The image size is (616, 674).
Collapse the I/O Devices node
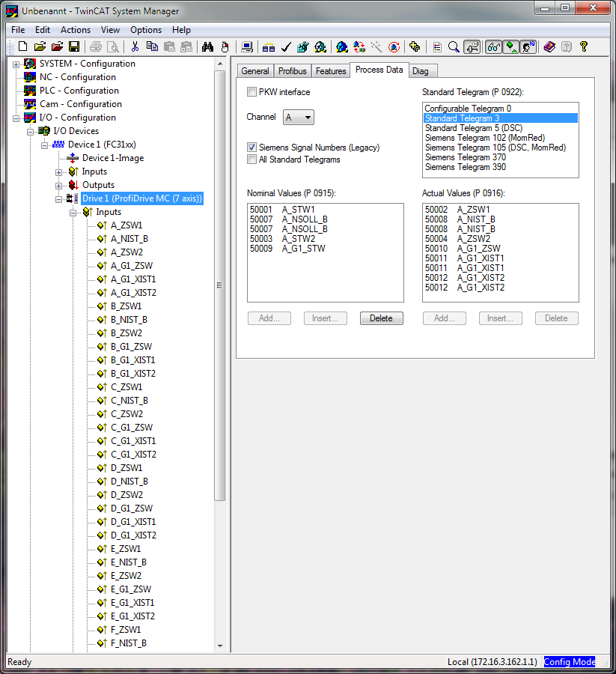[x=31, y=132]
